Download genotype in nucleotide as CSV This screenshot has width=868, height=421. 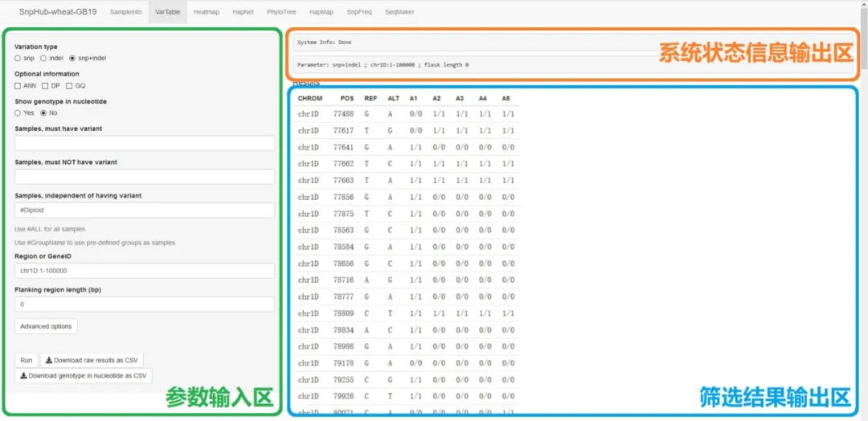pyautogui.click(x=83, y=376)
